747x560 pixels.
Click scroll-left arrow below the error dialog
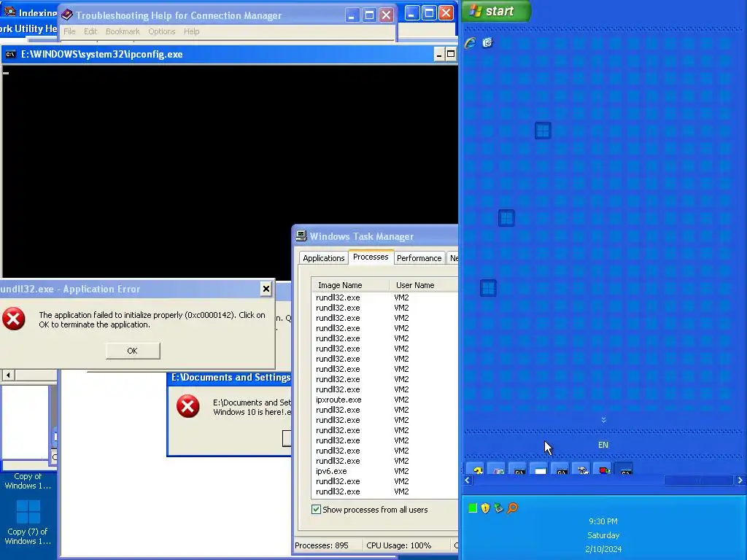8,376
